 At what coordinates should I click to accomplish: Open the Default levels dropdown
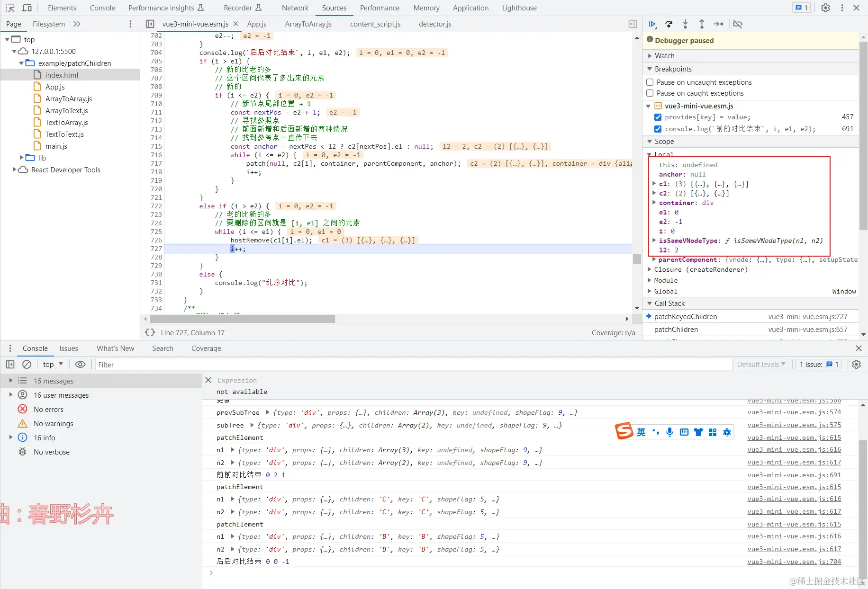(x=761, y=364)
